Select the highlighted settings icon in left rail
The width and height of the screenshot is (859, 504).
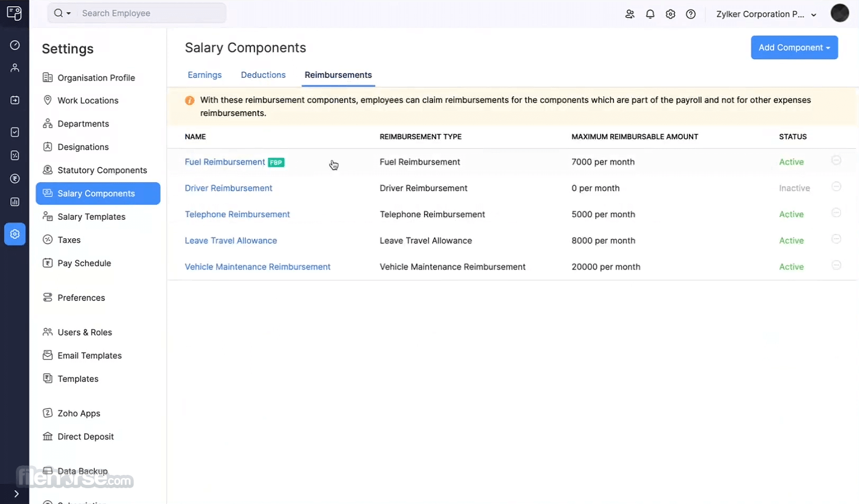point(15,233)
